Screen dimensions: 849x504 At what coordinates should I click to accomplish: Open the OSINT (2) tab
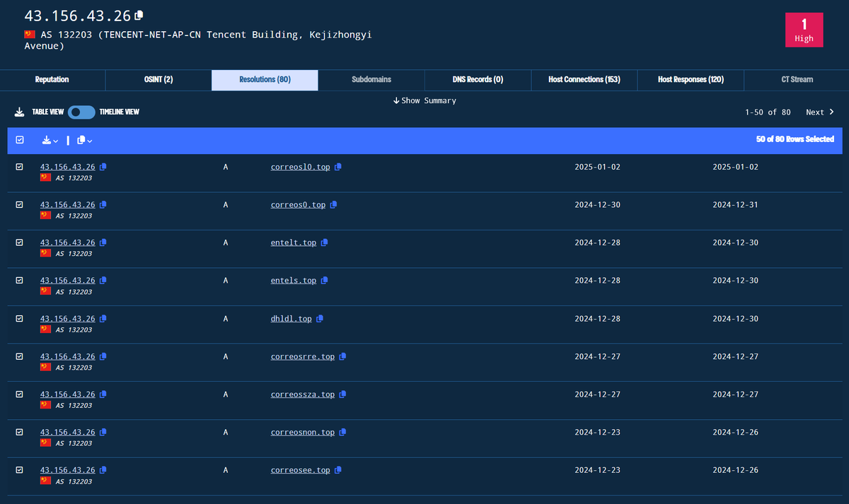coord(158,80)
